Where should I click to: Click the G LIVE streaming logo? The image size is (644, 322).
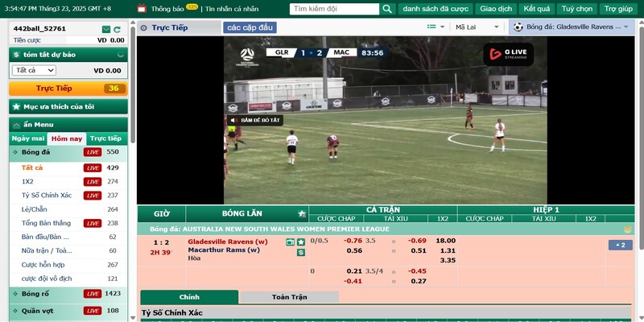(509, 54)
